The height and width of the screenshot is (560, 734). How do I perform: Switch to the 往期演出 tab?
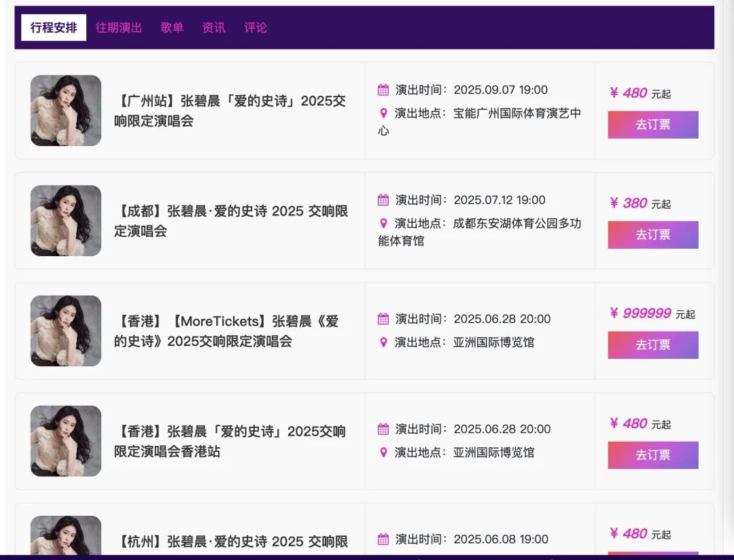pos(118,28)
